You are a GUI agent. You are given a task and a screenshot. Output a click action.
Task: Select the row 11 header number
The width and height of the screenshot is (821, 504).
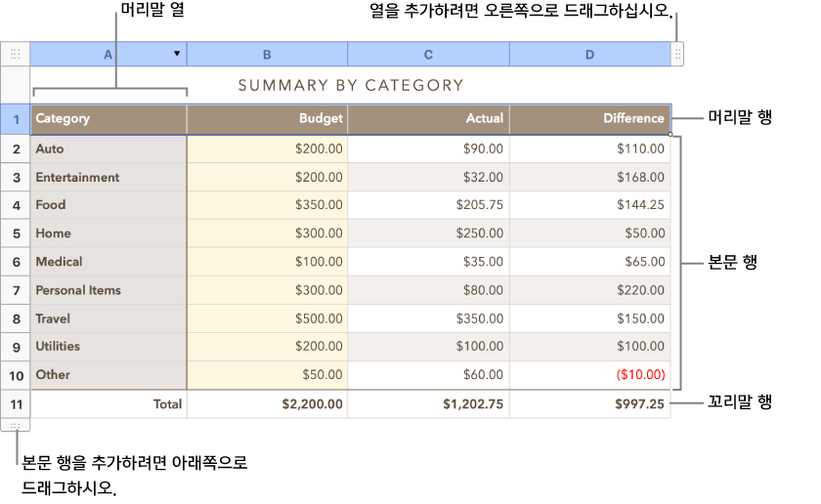pos(16,404)
